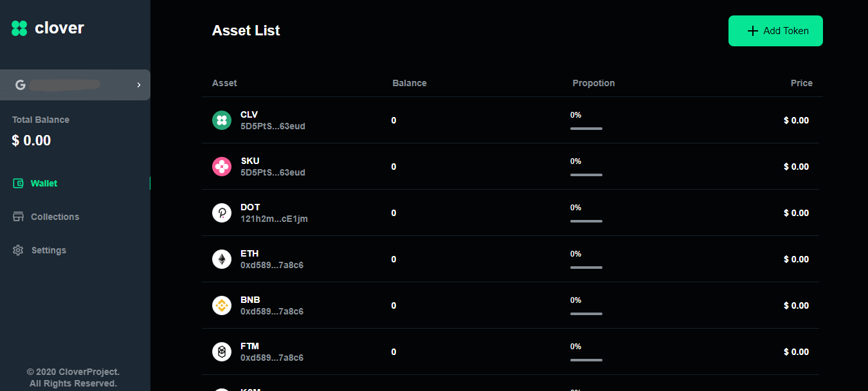Click the ETH proportion progress bar
Viewport: 868px width, 391px height.
[x=586, y=268]
